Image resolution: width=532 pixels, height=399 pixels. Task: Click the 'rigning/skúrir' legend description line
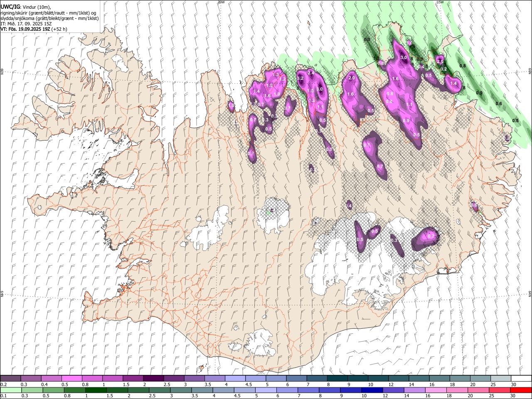(x=48, y=12)
